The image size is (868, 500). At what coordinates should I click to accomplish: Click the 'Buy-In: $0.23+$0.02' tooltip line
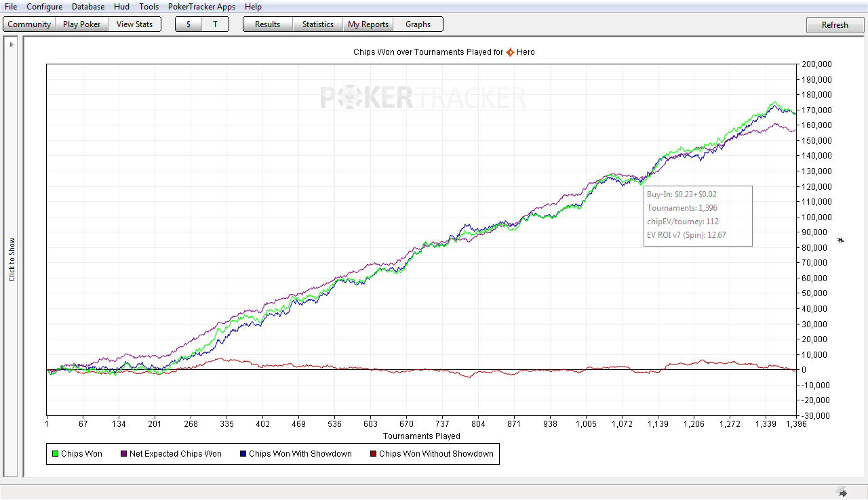coord(682,194)
